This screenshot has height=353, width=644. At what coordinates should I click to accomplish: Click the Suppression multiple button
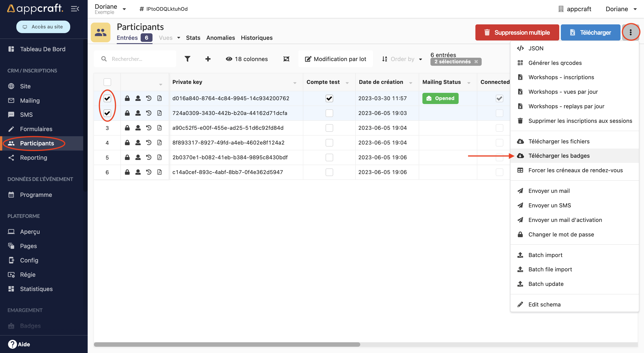517,32
